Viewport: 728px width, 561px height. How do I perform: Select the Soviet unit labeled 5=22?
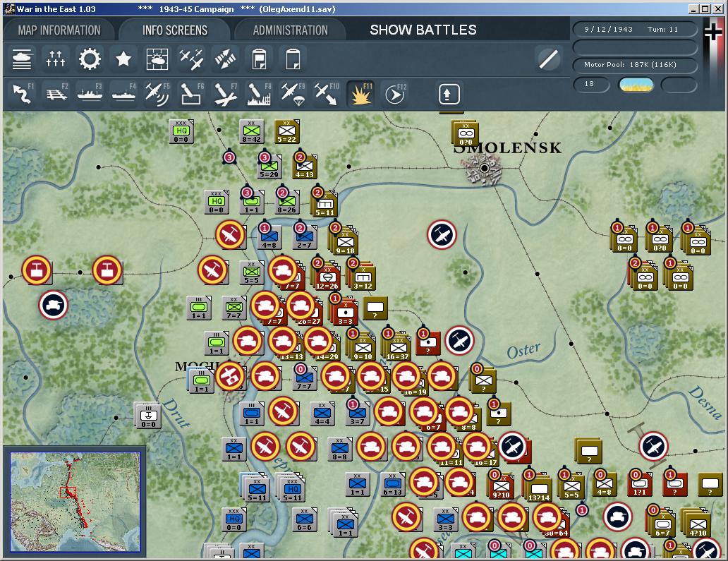pos(287,131)
